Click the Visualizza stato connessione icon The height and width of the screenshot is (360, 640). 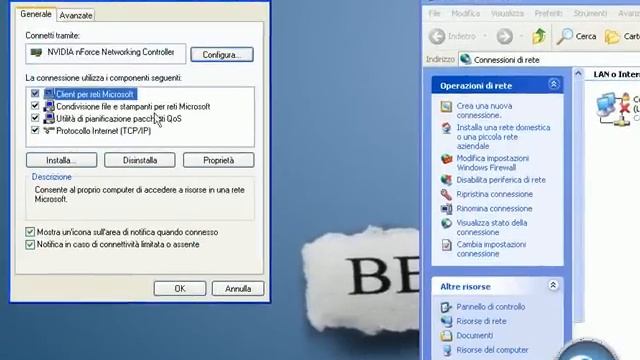click(x=446, y=224)
